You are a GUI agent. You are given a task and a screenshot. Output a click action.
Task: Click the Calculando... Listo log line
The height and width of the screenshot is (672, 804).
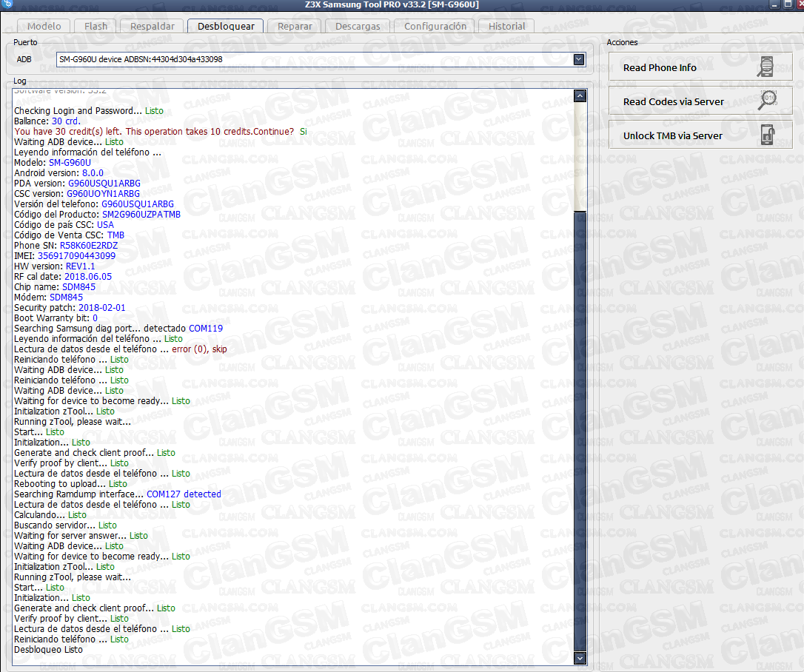tap(50, 514)
